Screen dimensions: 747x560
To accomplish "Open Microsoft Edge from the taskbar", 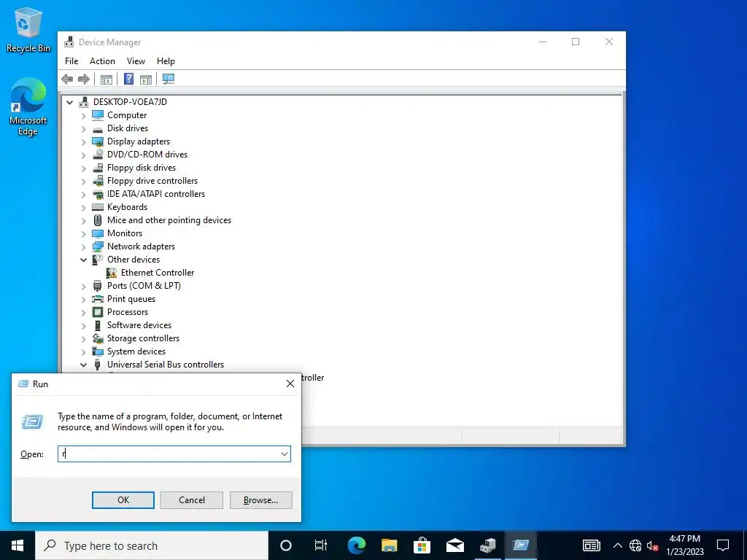I will click(x=356, y=545).
